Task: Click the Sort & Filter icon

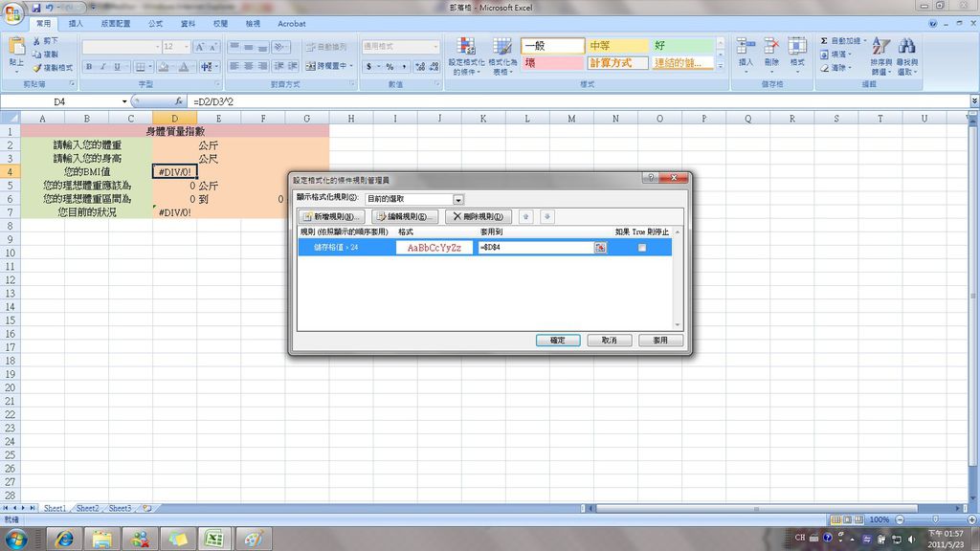Action: pyautogui.click(x=880, y=56)
